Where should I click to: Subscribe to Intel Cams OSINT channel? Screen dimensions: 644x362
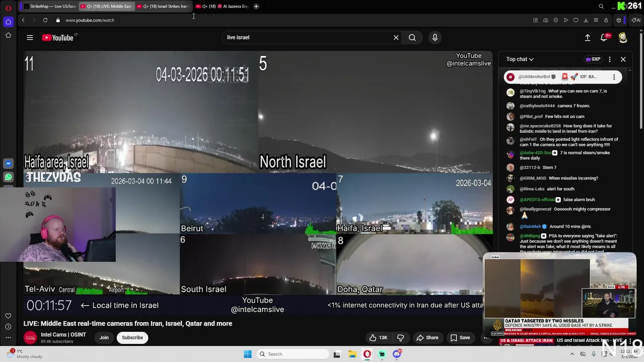point(132,337)
